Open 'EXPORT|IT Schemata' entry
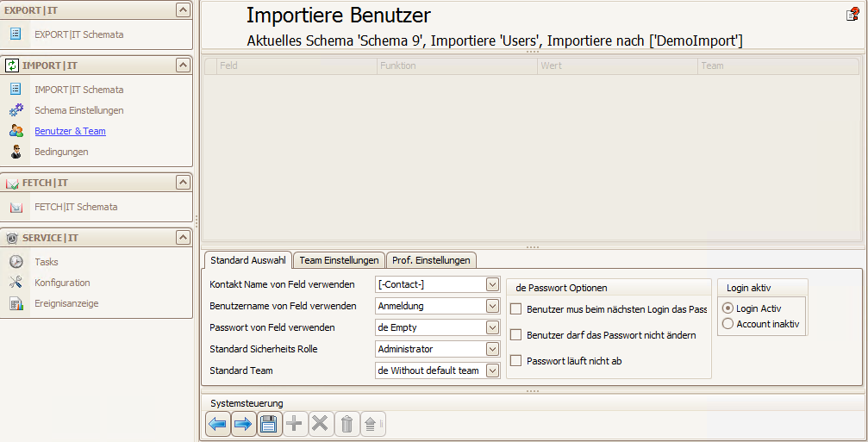The image size is (868, 442). [79, 34]
